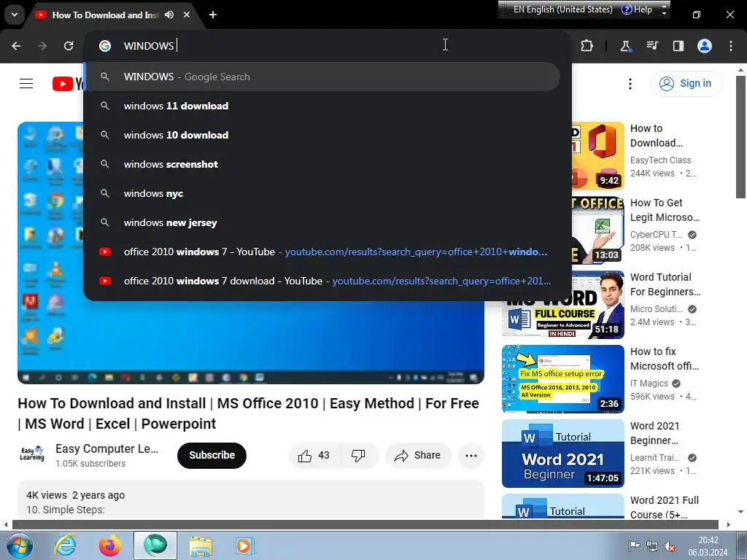Open Action Center flag tray icon
The image size is (747, 560).
coord(634,546)
